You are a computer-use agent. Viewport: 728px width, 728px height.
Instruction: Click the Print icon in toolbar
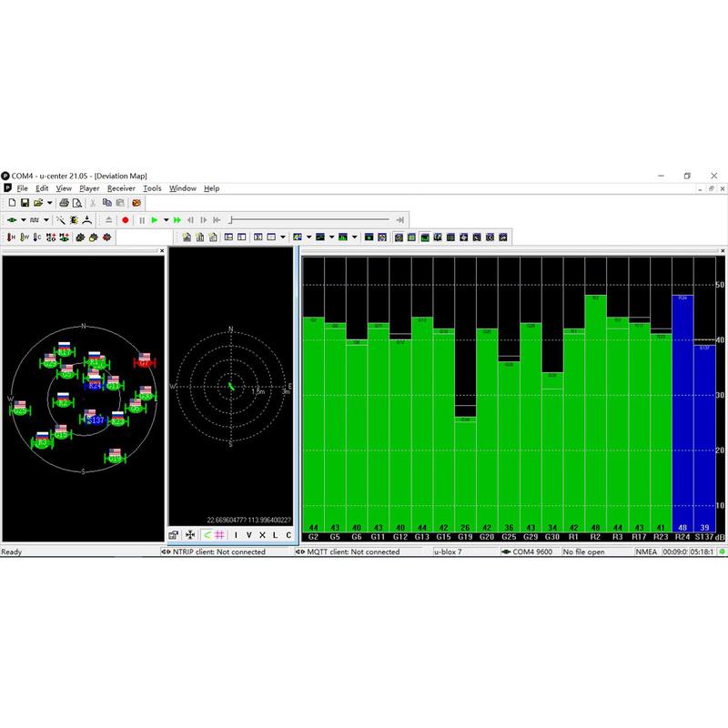tap(65, 202)
